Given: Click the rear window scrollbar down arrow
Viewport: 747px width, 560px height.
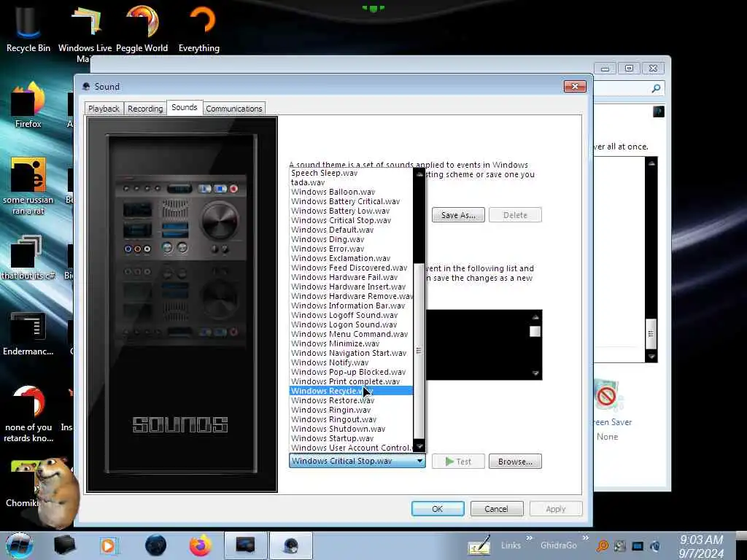Looking at the screenshot, I should coord(651,357).
